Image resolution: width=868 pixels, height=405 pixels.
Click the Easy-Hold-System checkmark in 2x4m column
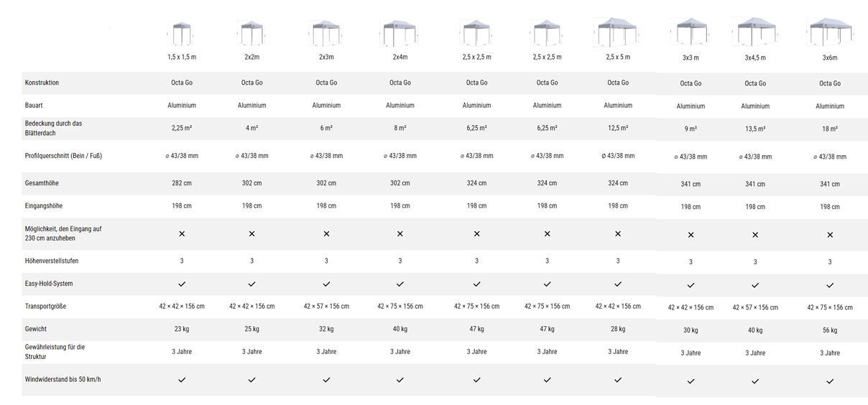tap(400, 284)
